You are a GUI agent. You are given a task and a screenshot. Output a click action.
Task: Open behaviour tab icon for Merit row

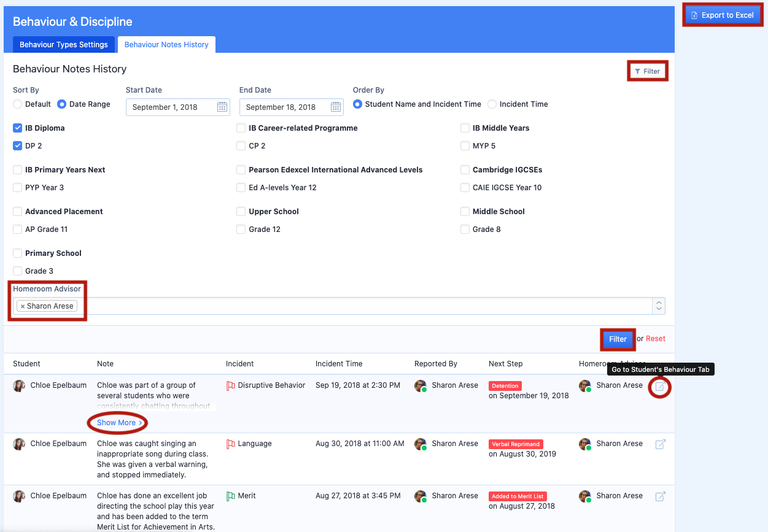[660, 496]
